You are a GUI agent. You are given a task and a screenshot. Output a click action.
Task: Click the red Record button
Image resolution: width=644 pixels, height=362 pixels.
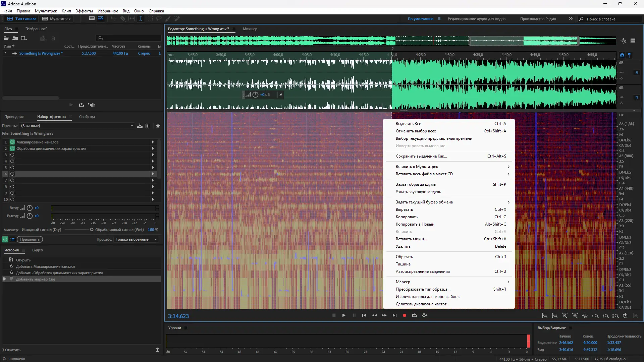coord(405,315)
